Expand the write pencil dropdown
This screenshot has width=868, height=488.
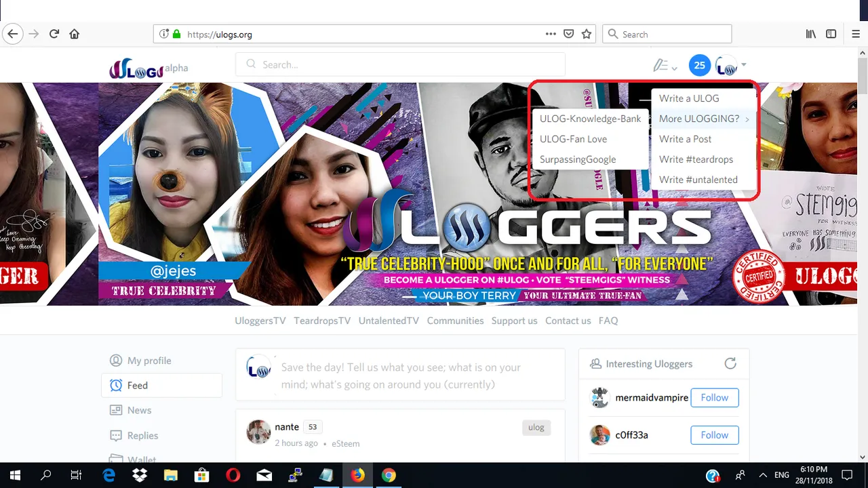665,66
